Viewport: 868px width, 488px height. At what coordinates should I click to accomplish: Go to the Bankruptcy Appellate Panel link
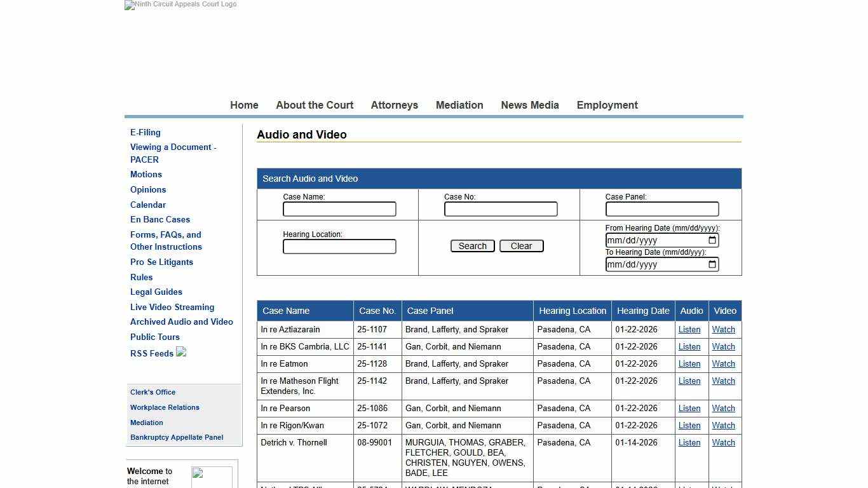click(x=177, y=437)
